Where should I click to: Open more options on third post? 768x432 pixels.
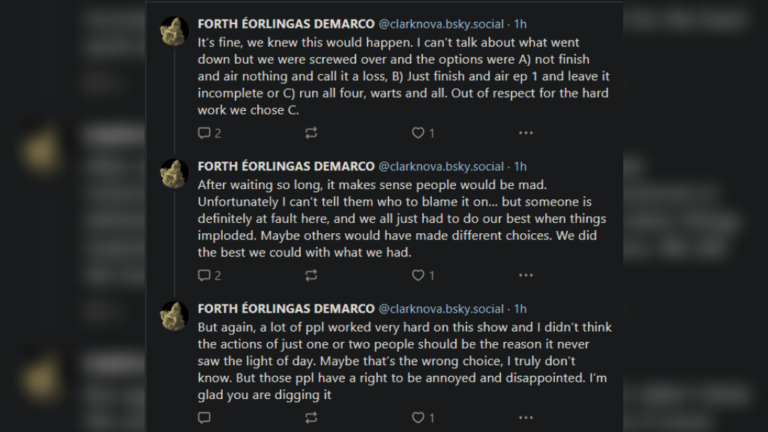tap(526, 417)
